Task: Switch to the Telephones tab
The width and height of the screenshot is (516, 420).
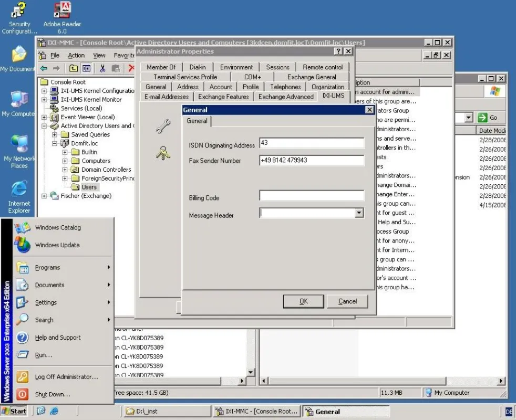Action: (x=285, y=87)
